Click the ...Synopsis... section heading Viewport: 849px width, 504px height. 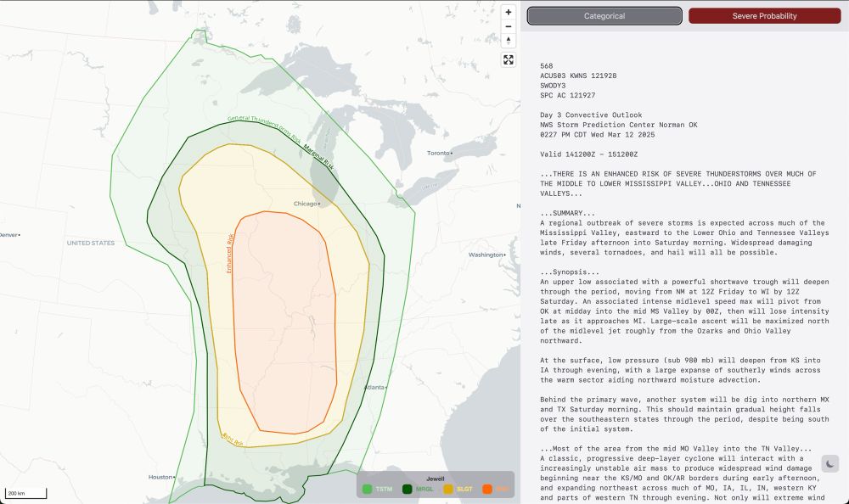(x=569, y=272)
